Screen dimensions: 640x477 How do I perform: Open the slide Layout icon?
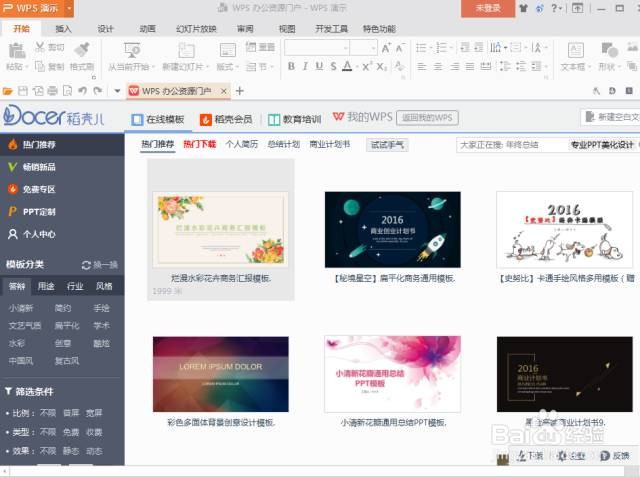click(227, 51)
